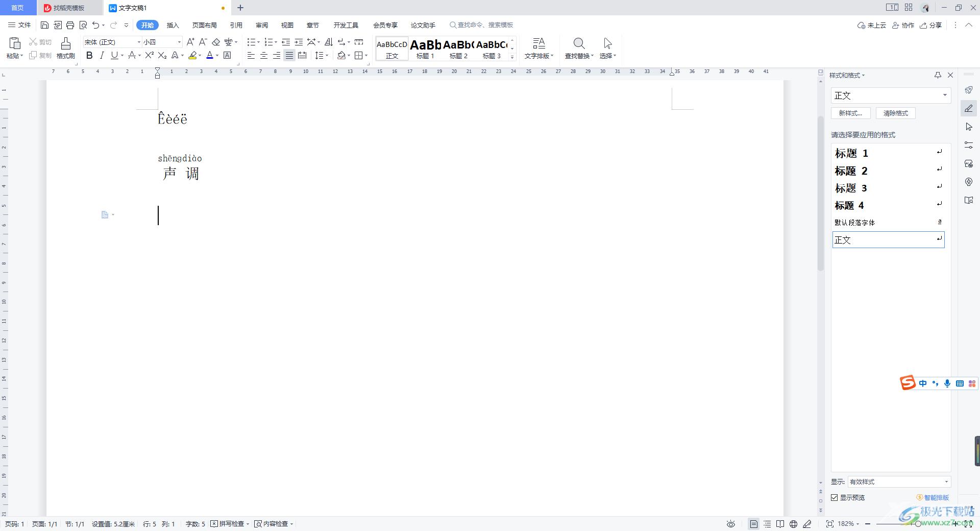Open the 页面布局 ribbon tab
Image resolution: width=980 pixels, height=531 pixels.
pyautogui.click(x=204, y=25)
